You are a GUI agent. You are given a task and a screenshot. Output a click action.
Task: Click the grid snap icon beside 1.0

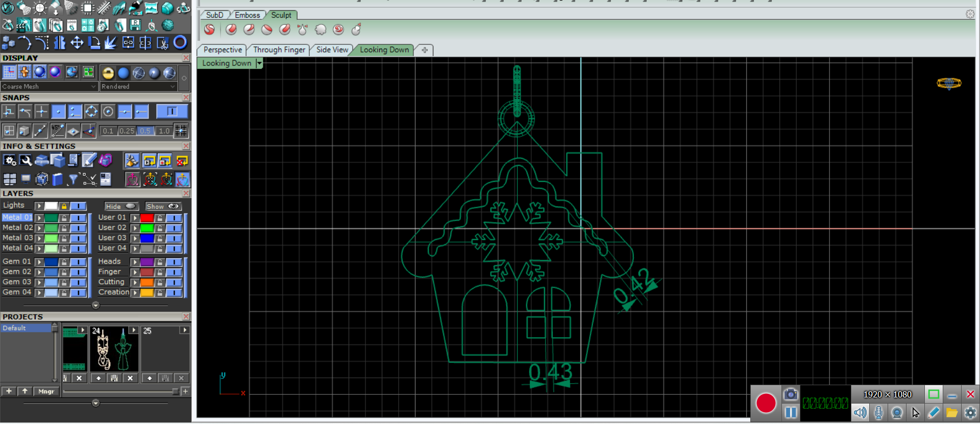[181, 131]
